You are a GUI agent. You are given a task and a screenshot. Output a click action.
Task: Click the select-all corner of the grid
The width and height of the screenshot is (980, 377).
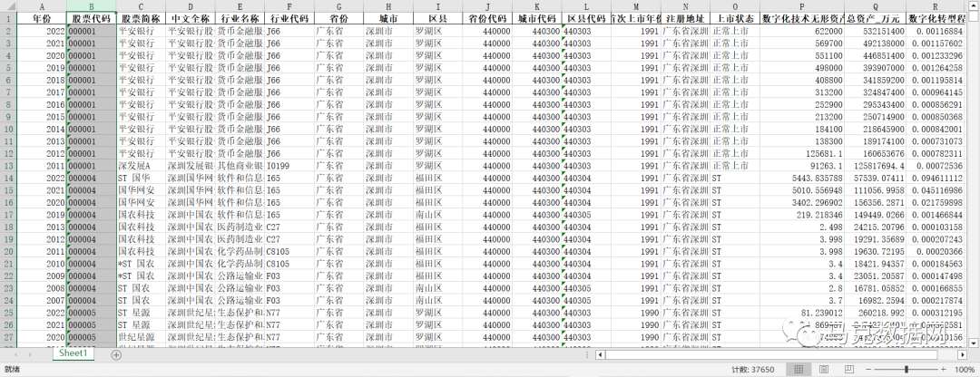pos(7,5)
